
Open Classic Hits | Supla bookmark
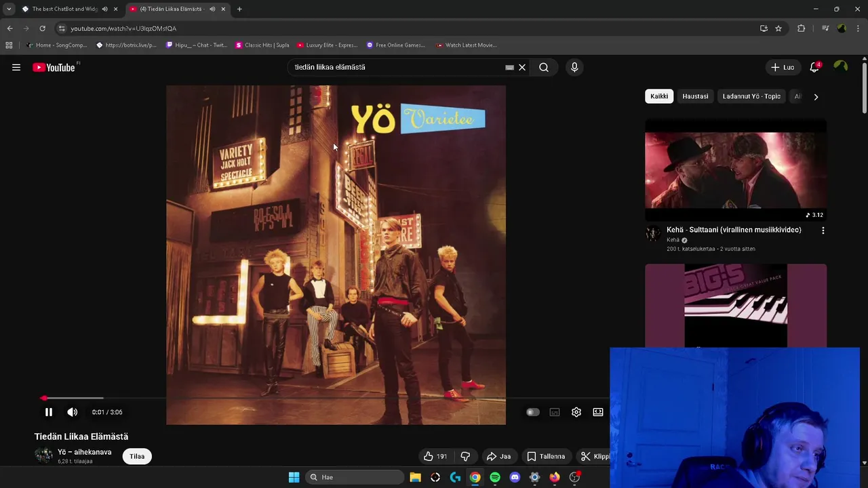(262, 45)
